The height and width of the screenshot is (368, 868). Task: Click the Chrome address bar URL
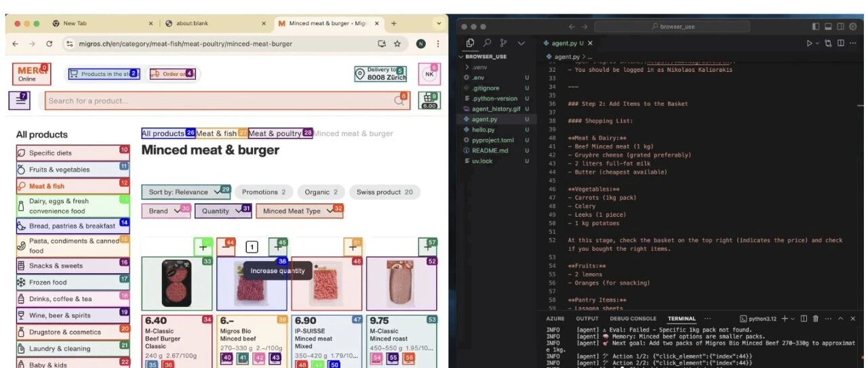click(x=186, y=43)
